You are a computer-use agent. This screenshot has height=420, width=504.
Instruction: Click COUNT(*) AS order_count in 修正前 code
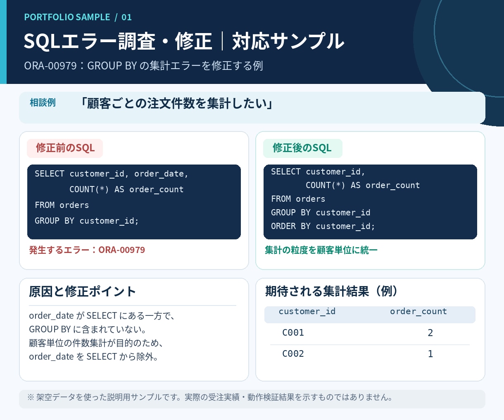(x=126, y=190)
